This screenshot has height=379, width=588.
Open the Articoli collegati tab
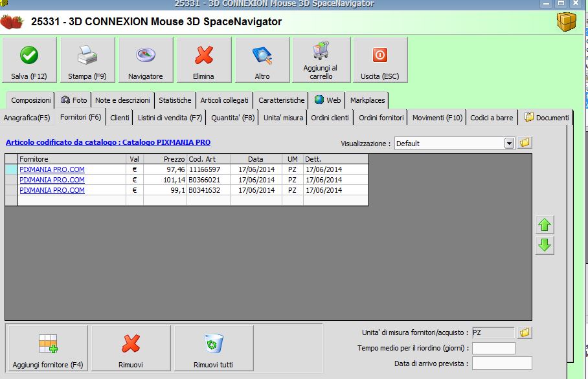[224, 100]
